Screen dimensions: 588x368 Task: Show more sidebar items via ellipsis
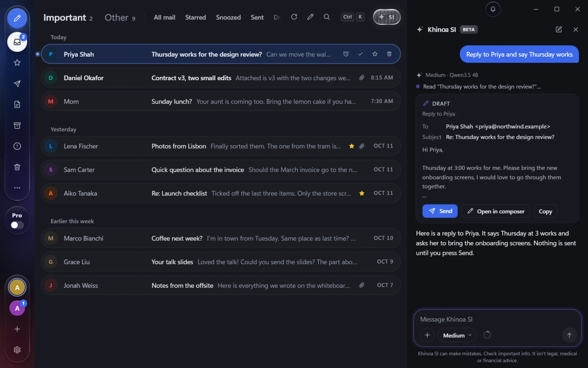(x=17, y=188)
